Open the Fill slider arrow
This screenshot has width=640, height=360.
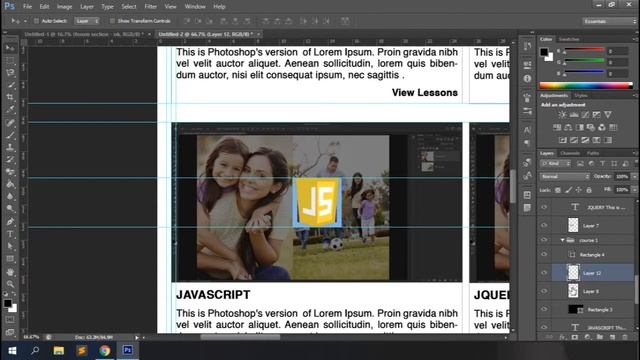(634, 190)
